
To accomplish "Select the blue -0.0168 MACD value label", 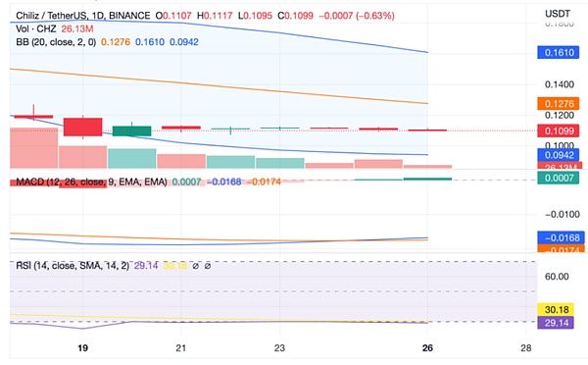I will (559, 237).
